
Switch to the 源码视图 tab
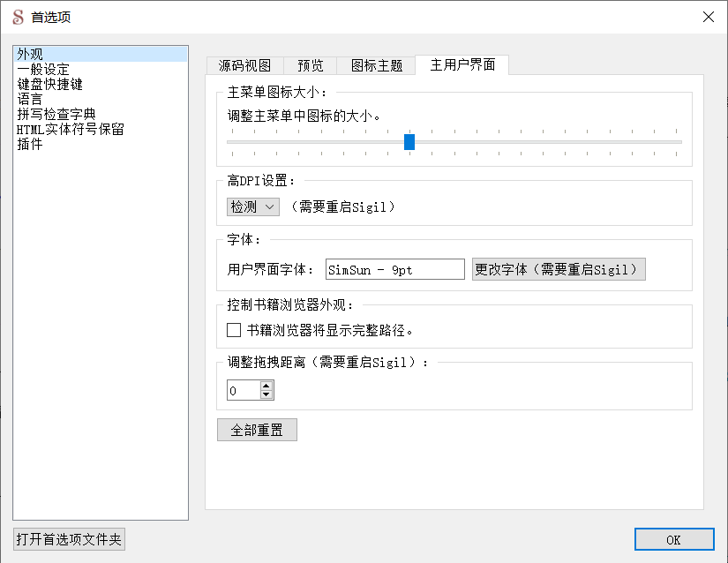tap(245, 64)
